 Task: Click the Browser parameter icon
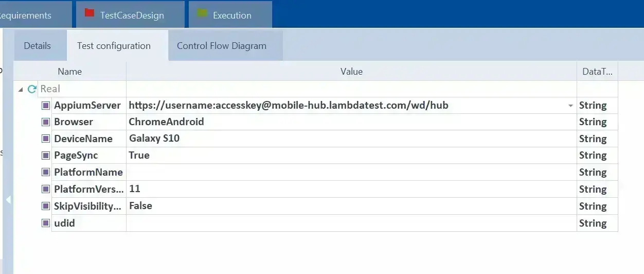tap(46, 122)
